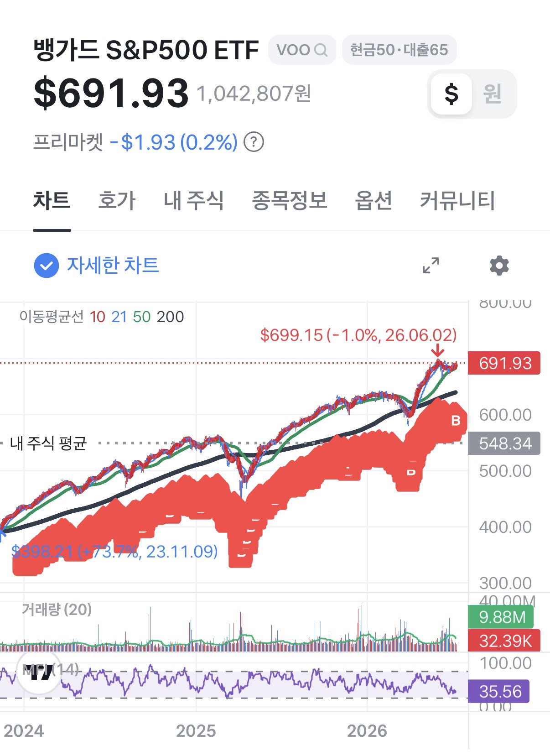Open chart settings gear icon
550x756 pixels.
click(x=499, y=266)
